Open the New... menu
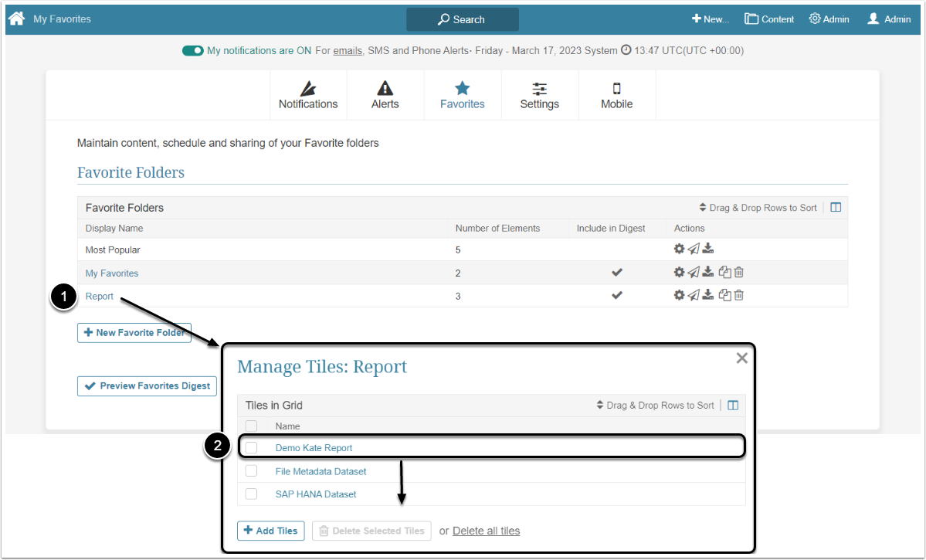Viewport: 926px width, 560px height. (711, 19)
